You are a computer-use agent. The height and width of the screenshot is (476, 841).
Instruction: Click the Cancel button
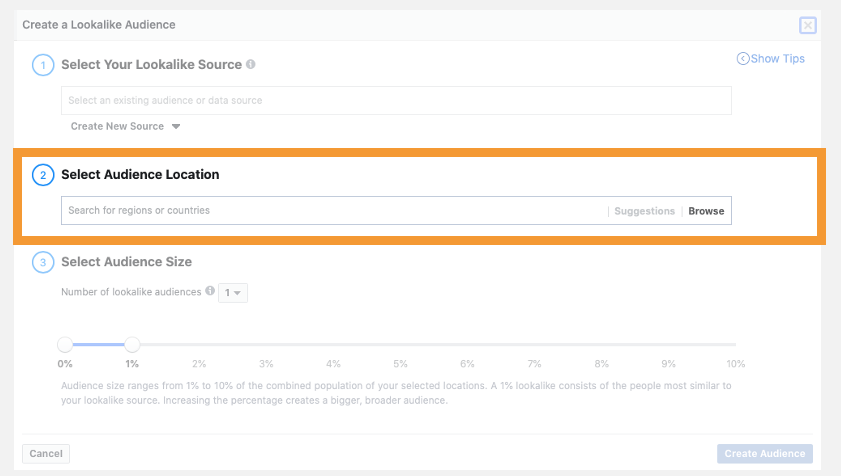click(46, 453)
